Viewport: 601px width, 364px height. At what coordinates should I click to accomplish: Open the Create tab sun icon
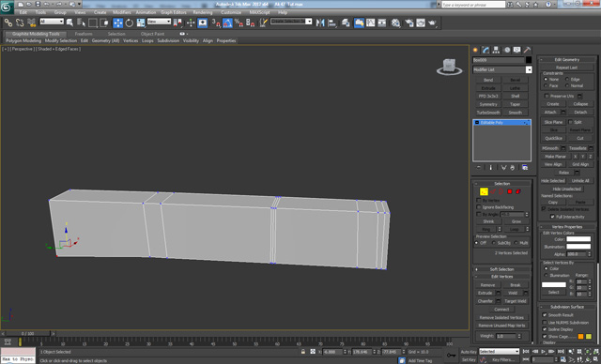coord(475,50)
